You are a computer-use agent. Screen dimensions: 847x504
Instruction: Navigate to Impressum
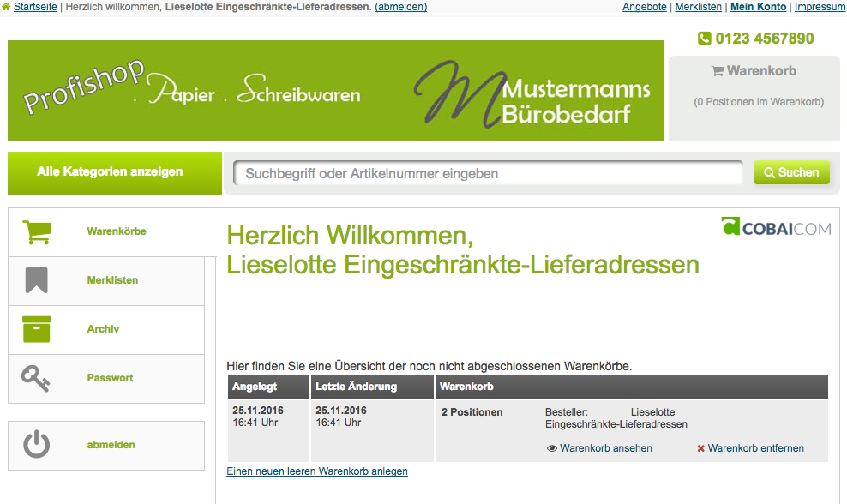click(x=820, y=7)
